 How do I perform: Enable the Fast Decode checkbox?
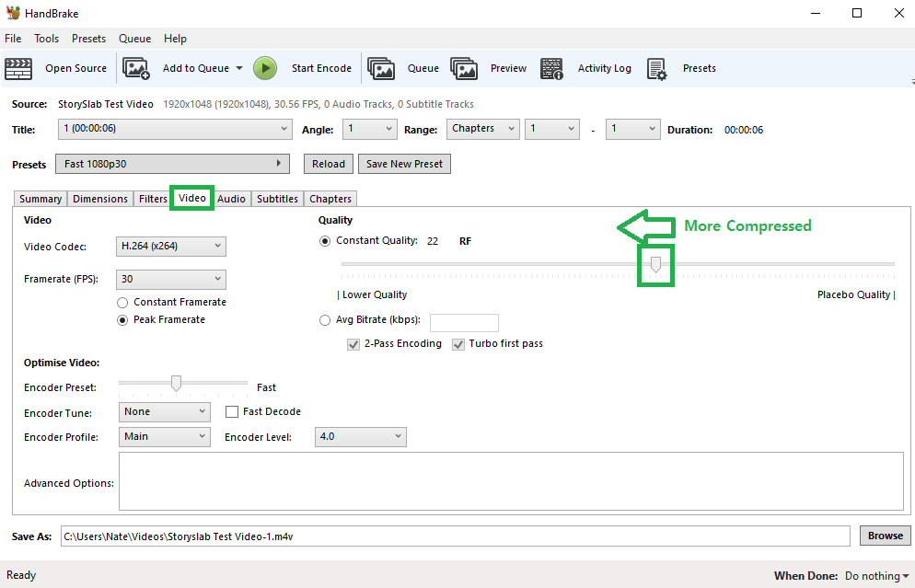click(232, 412)
